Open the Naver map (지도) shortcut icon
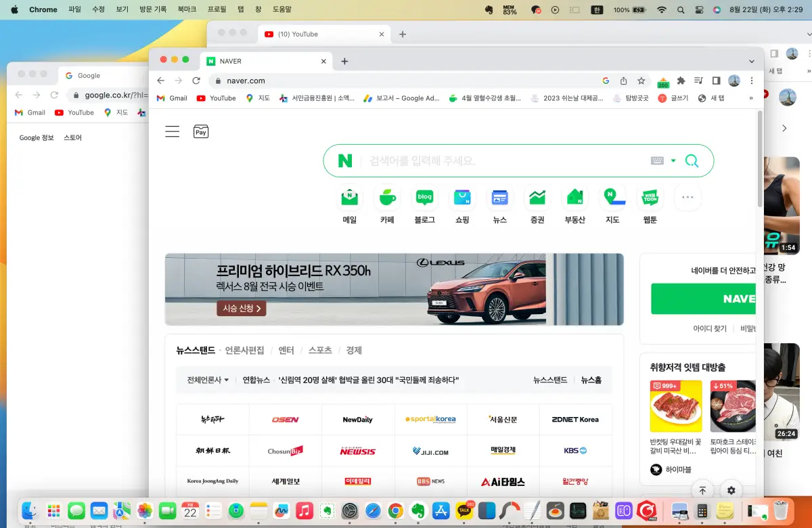The height and width of the screenshot is (528, 812). tap(612, 198)
